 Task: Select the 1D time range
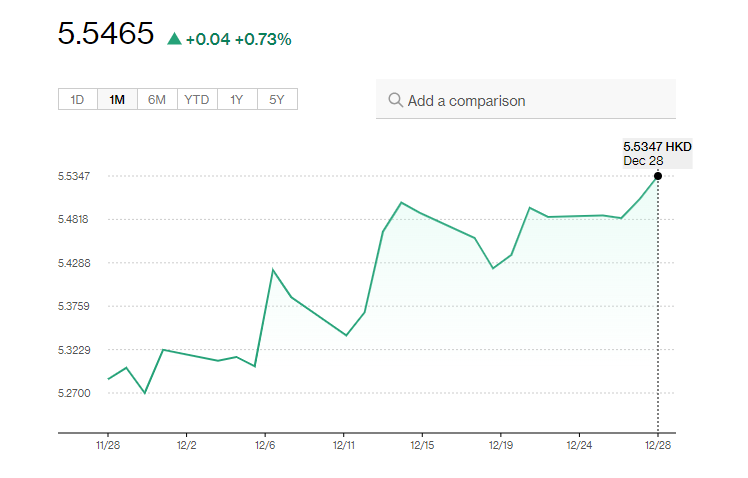(x=77, y=99)
